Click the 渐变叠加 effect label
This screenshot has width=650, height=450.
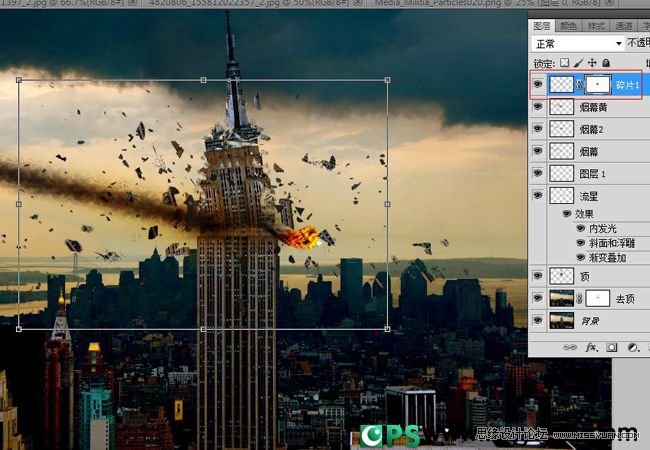point(607,258)
